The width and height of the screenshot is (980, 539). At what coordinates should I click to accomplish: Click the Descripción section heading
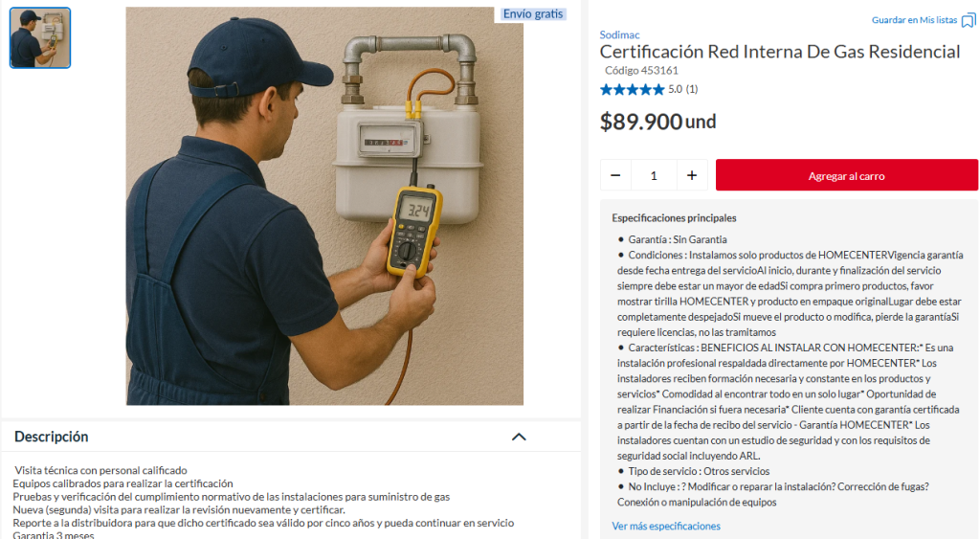tap(52, 437)
